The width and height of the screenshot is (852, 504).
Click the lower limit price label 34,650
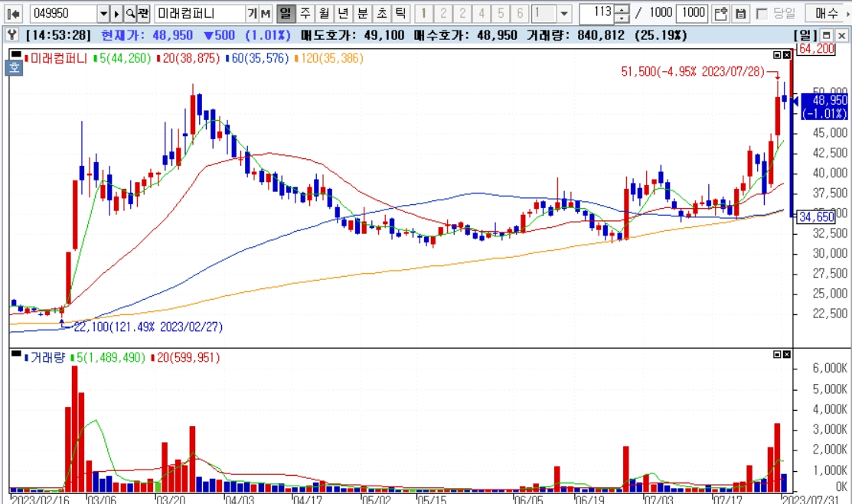tap(815, 217)
